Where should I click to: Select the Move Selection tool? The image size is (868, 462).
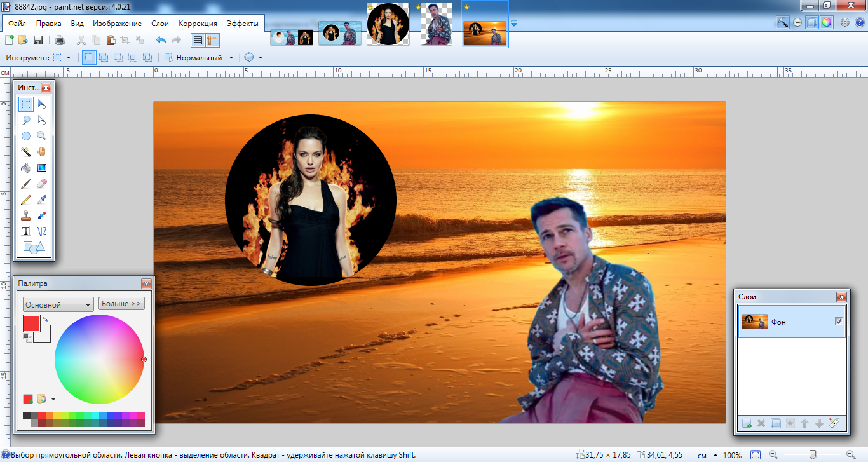(42, 120)
